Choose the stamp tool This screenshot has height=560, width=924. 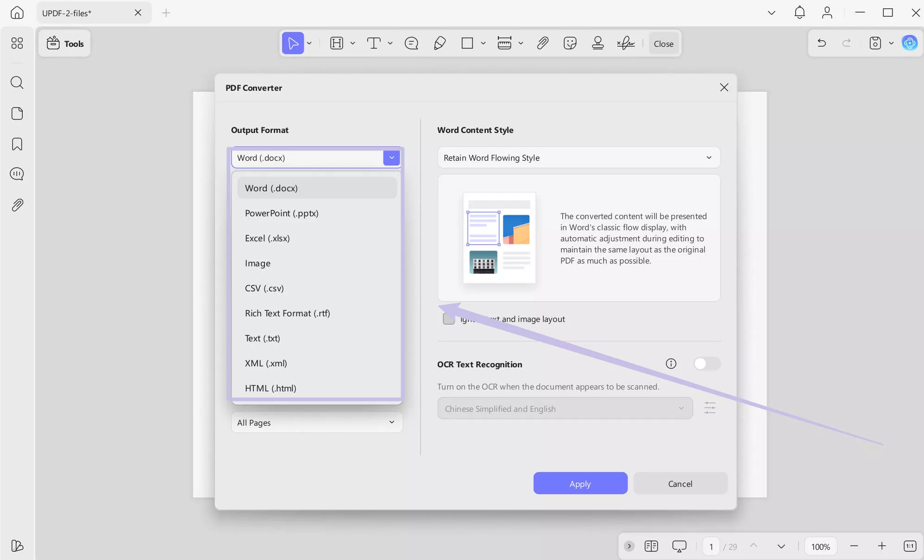(x=597, y=43)
